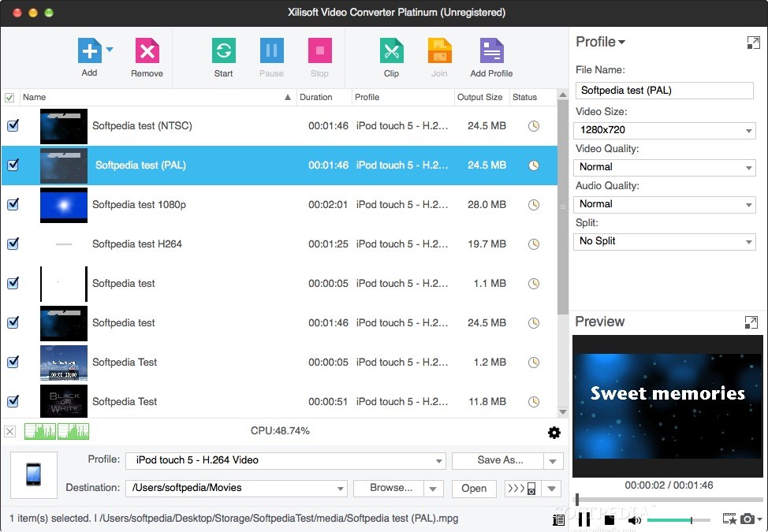Uncheck the Softpedia test H264 item
Screen dimensions: 768x532
[x=13, y=244]
